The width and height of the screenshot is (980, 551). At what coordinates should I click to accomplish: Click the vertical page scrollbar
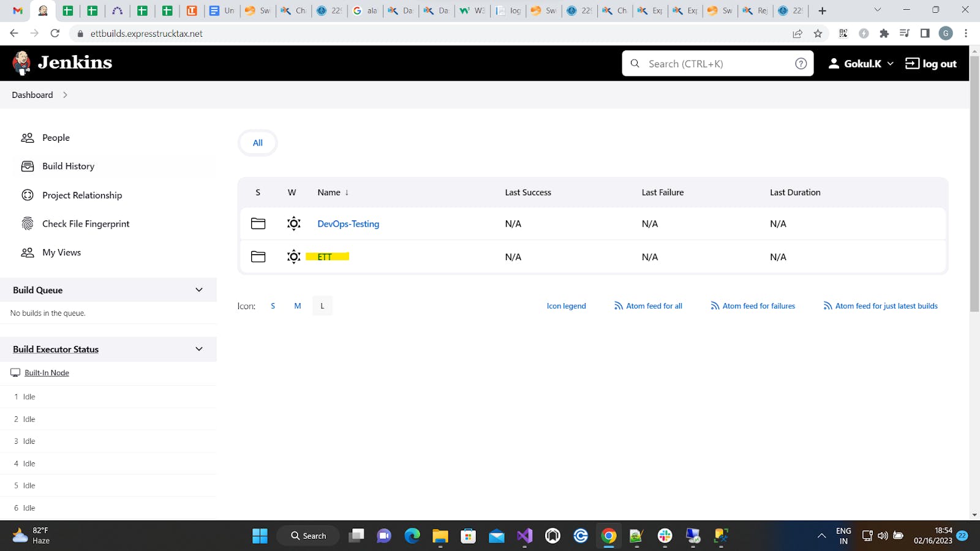(974, 184)
